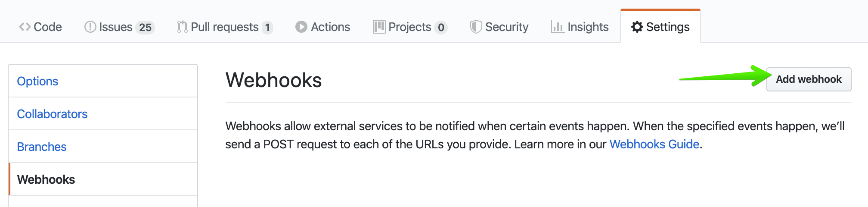Image resolution: width=868 pixels, height=207 pixels.
Task: Switch to the Security tab label
Action: 507,27
